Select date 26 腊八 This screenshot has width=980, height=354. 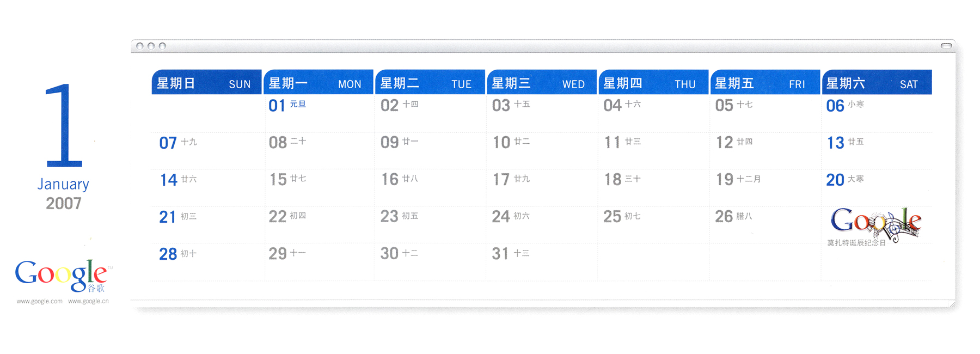pyautogui.click(x=733, y=216)
